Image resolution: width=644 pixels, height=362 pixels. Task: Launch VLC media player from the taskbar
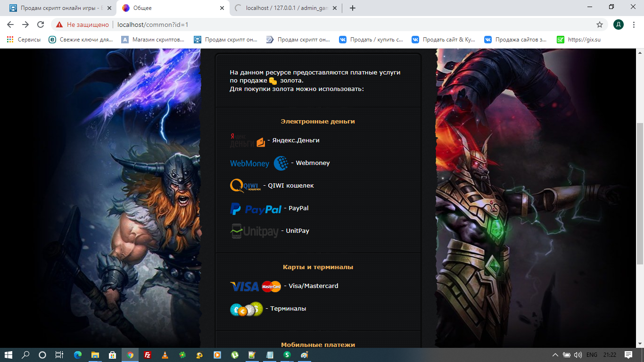point(165,355)
